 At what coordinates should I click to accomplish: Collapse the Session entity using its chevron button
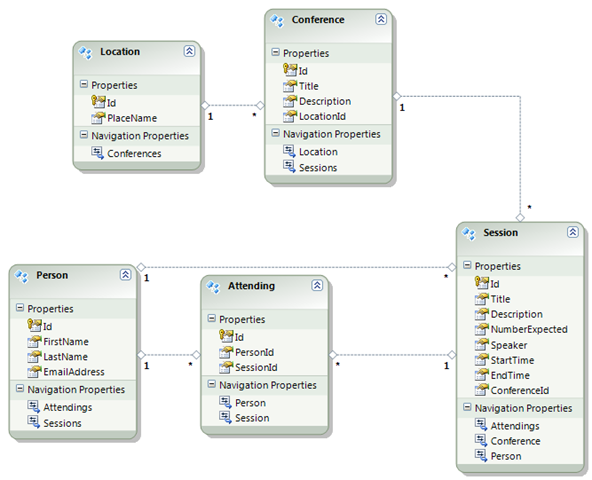pos(573,232)
